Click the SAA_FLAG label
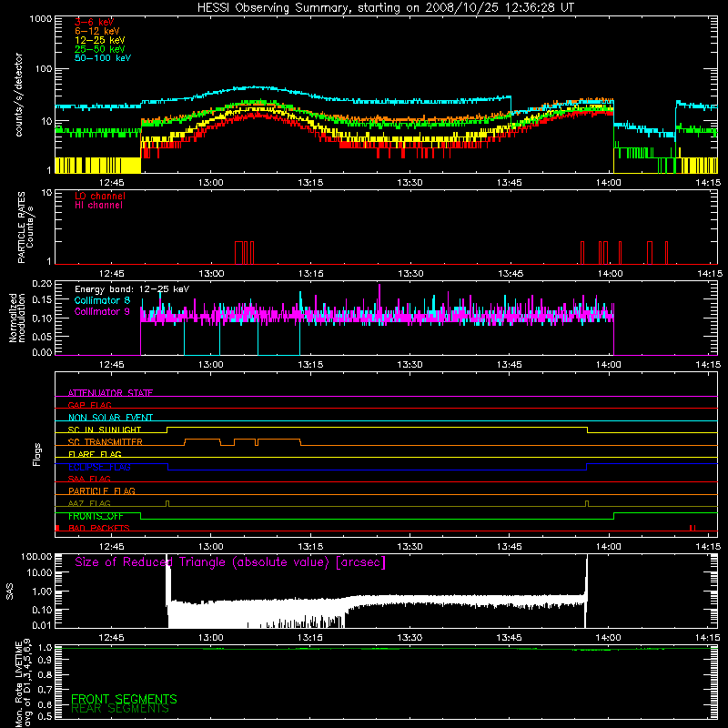 point(89,479)
